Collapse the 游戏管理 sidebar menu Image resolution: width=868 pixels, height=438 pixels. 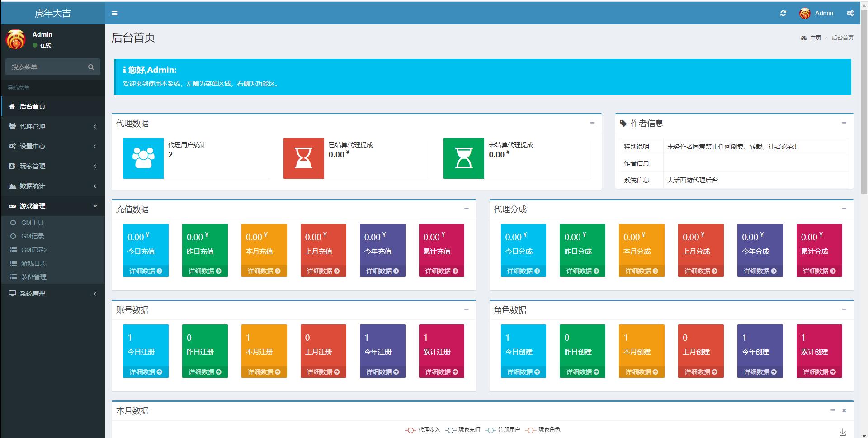[52, 206]
